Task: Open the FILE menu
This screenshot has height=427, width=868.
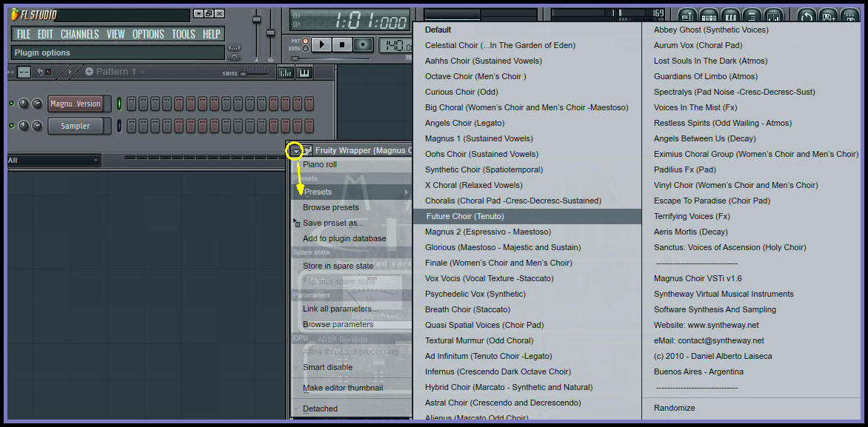Action: 24,34
